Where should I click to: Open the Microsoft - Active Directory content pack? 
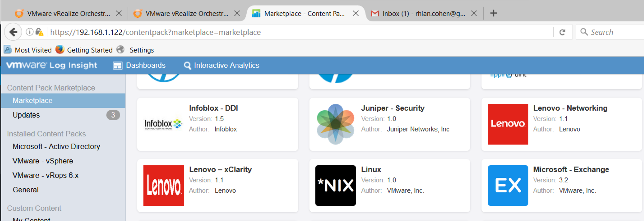click(x=56, y=147)
